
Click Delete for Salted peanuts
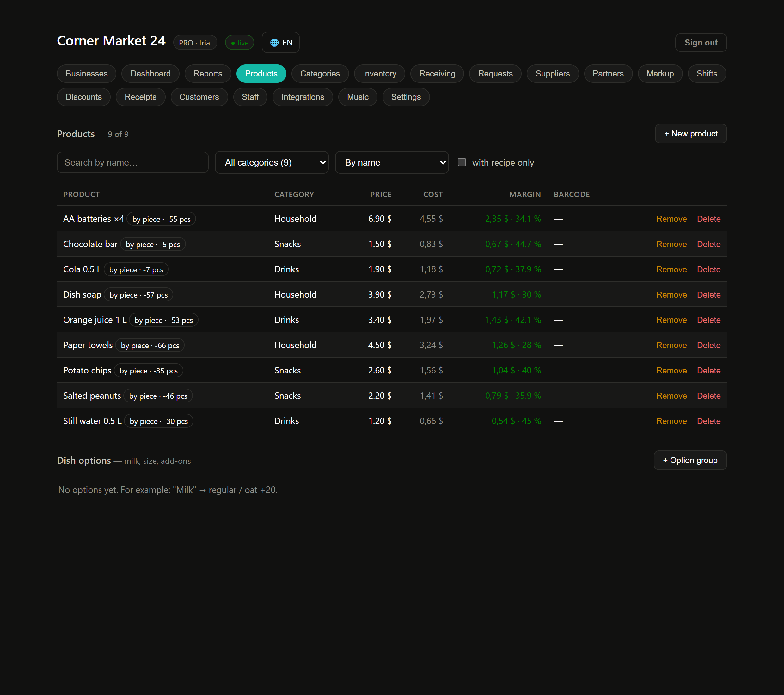(x=708, y=396)
